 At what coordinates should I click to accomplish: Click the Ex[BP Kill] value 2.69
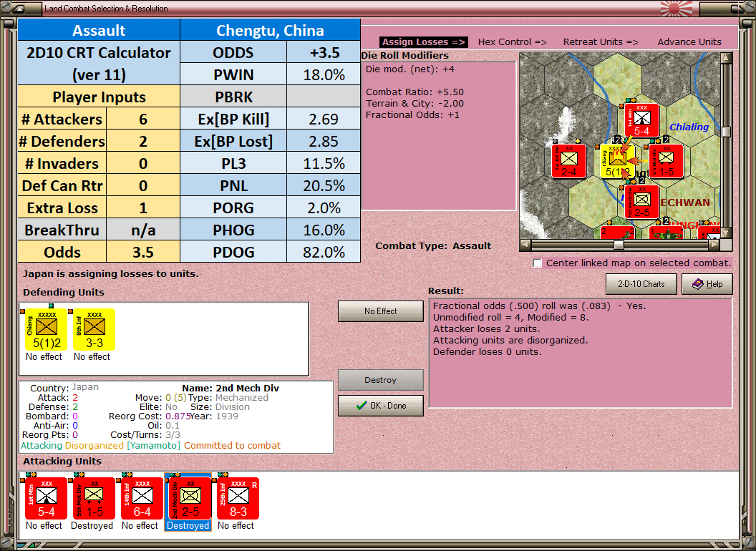pyautogui.click(x=324, y=119)
